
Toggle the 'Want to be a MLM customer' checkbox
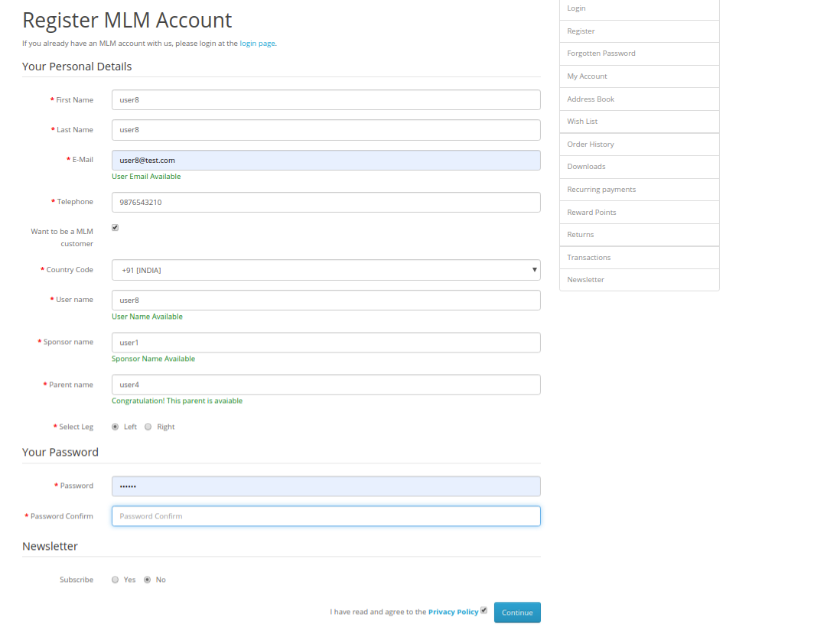(x=115, y=227)
